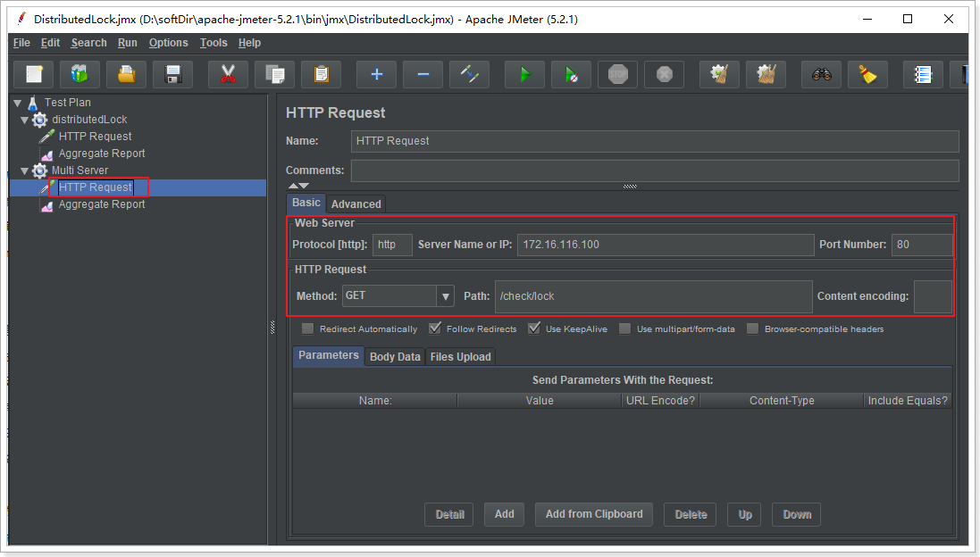
Task: Click the distributedLock thread group gear icon
Action: pos(40,120)
